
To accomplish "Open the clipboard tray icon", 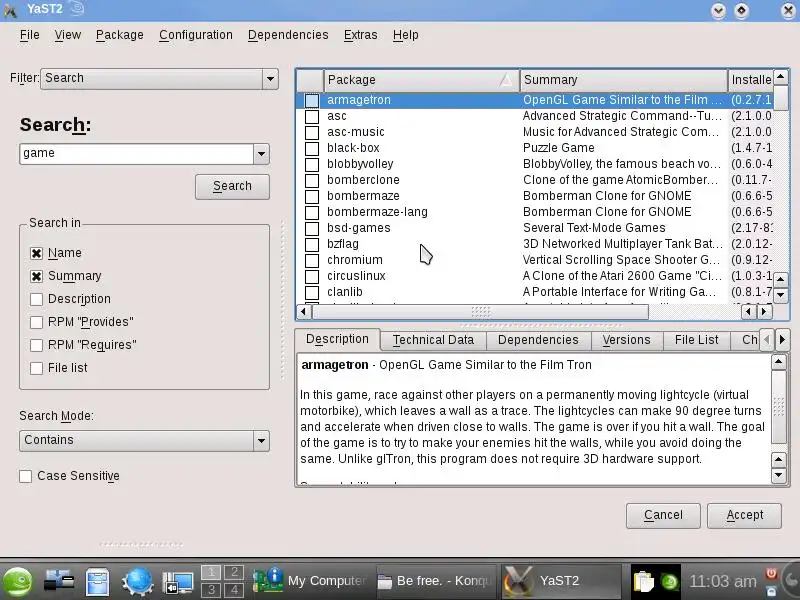I will (643, 582).
